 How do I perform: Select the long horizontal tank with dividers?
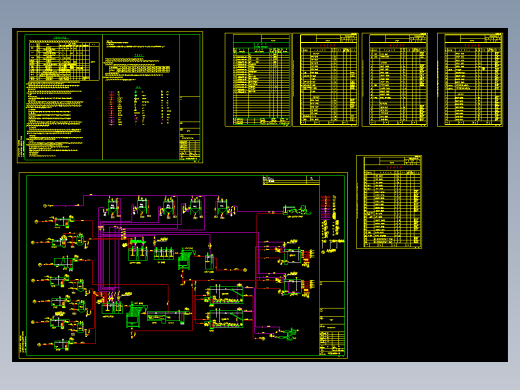[166, 317]
